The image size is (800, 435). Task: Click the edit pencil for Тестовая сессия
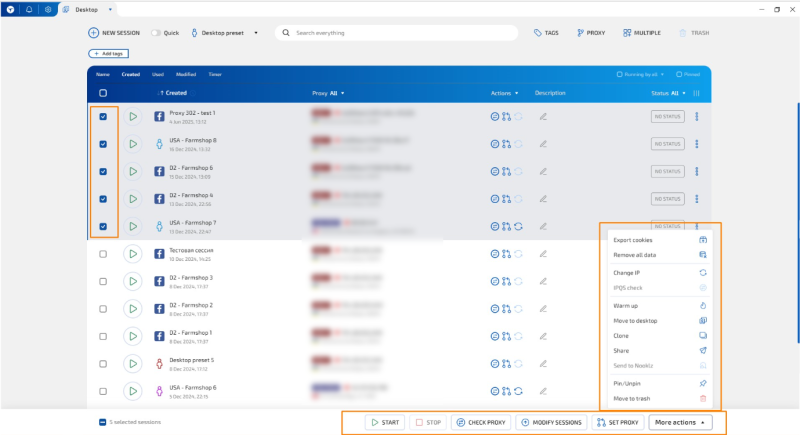click(544, 254)
